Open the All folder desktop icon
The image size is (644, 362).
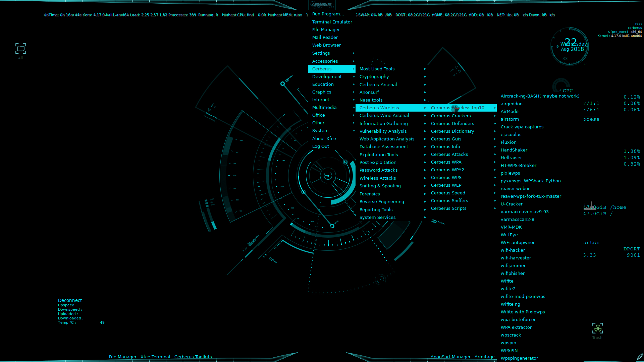pyautogui.click(x=20, y=49)
